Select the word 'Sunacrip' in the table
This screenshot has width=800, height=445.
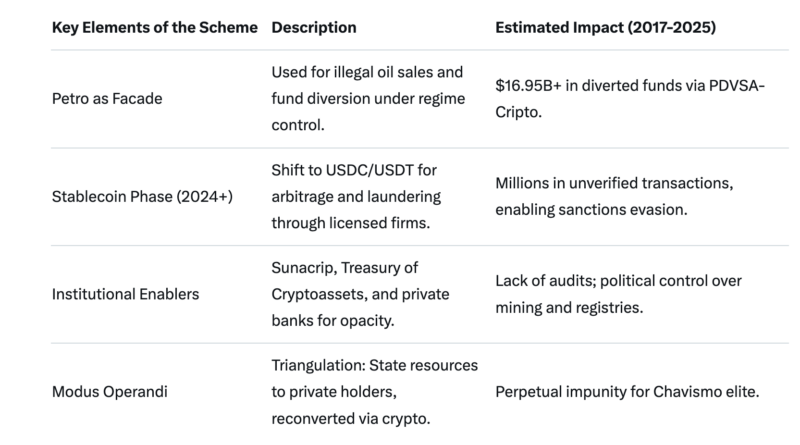pyautogui.click(x=301, y=270)
